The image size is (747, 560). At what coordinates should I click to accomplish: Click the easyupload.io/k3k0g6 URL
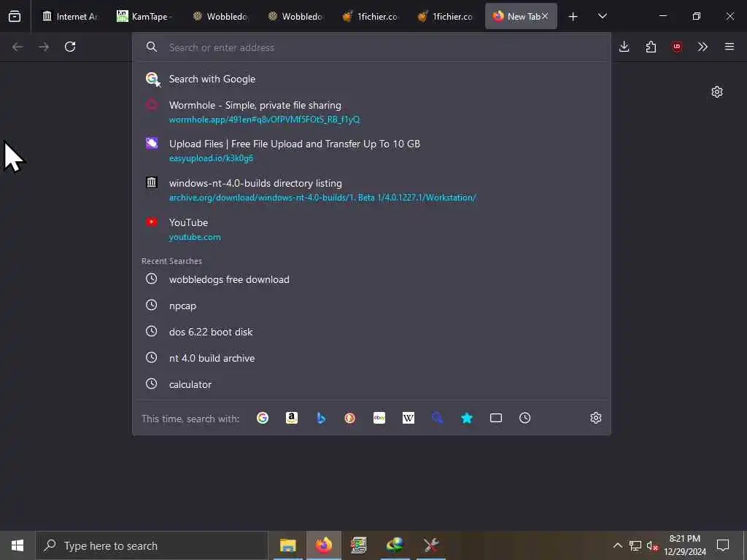click(x=211, y=158)
